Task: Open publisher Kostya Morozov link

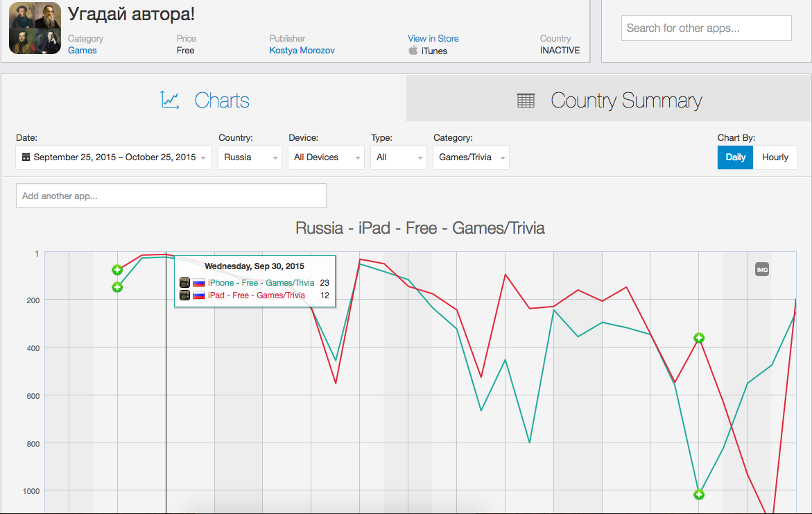Action: 302,50
